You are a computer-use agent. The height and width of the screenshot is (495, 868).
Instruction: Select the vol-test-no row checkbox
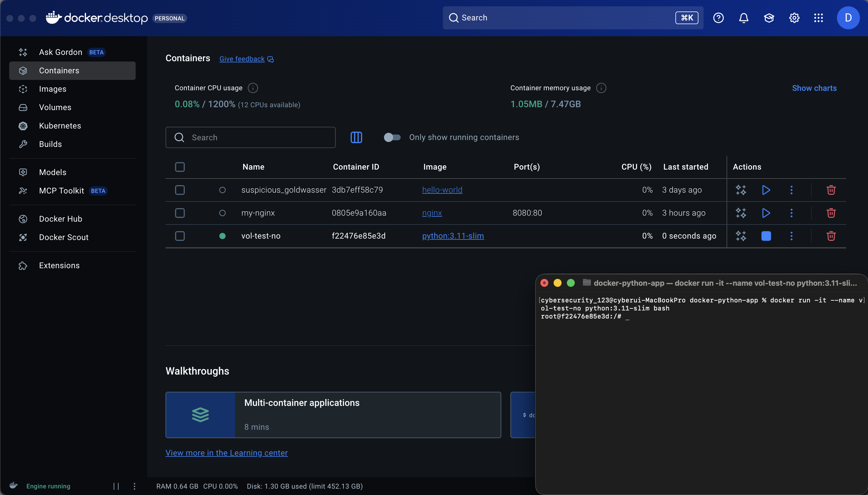[x=180, y=236]
